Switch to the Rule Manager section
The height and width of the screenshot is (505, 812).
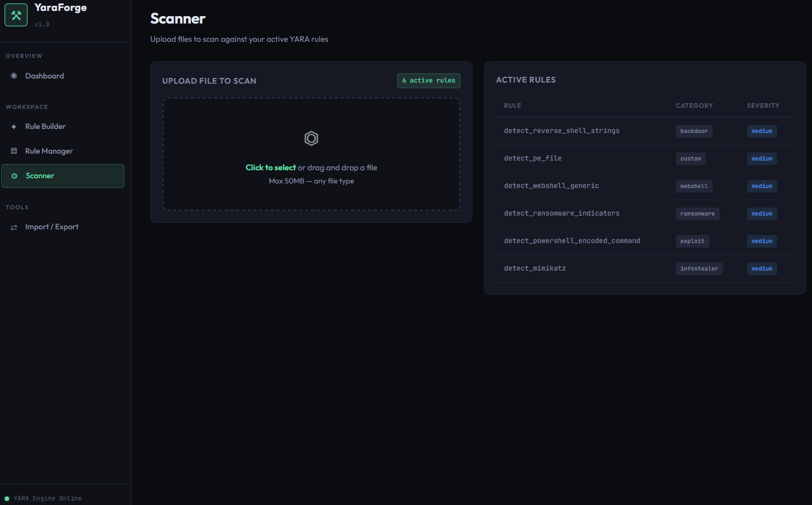click(x=48, y=151)
